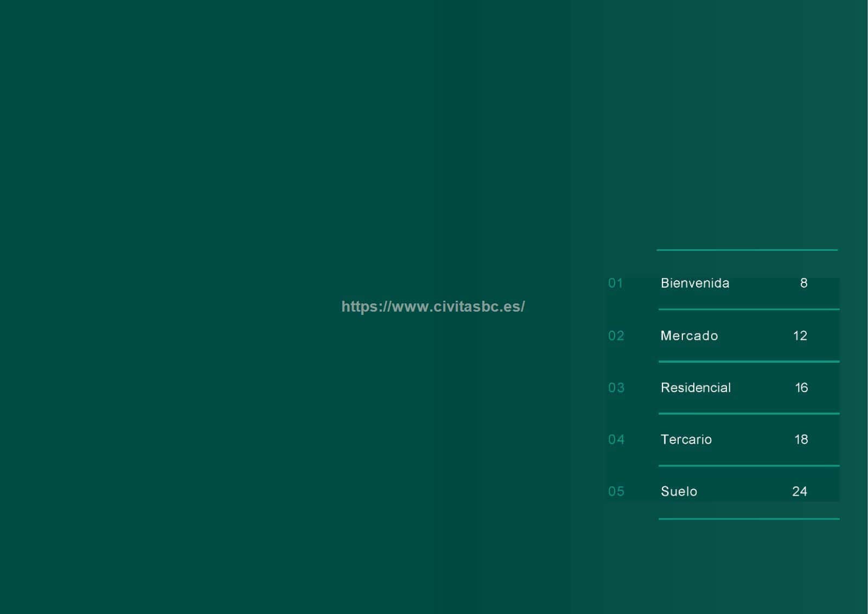868x614 pixels.
Task: Click the divider between Bienvenida and Mercado
Action: [749, 309]
